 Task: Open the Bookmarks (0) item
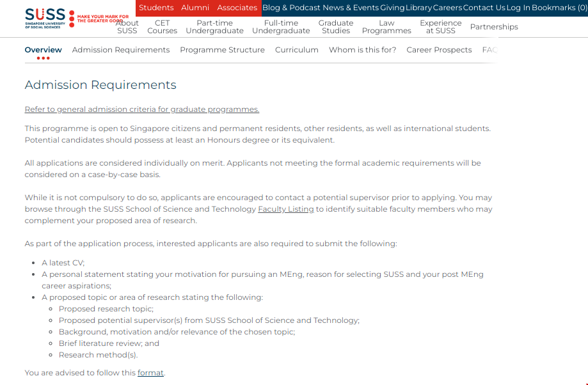pyautogui.click(x=559, y=8)
